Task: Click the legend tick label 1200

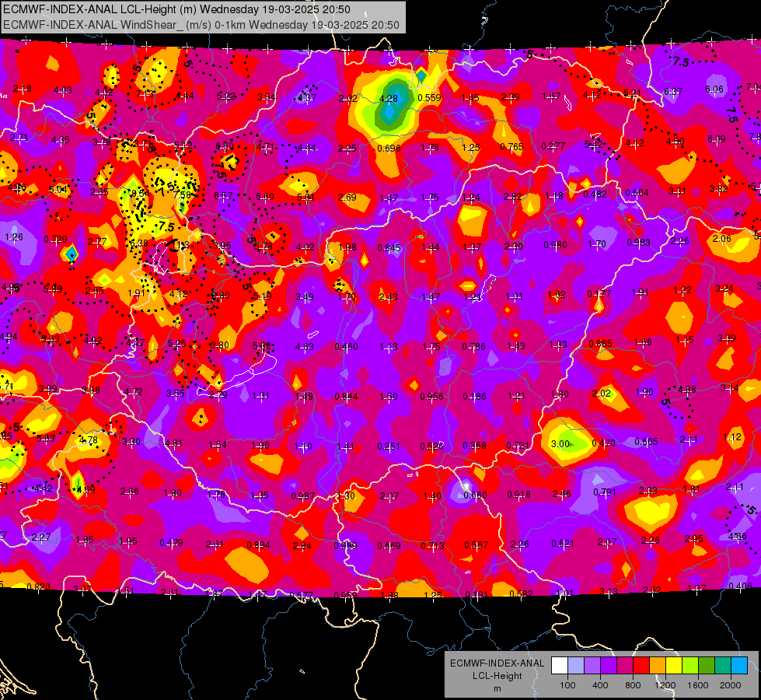Action: pos(665,685)
